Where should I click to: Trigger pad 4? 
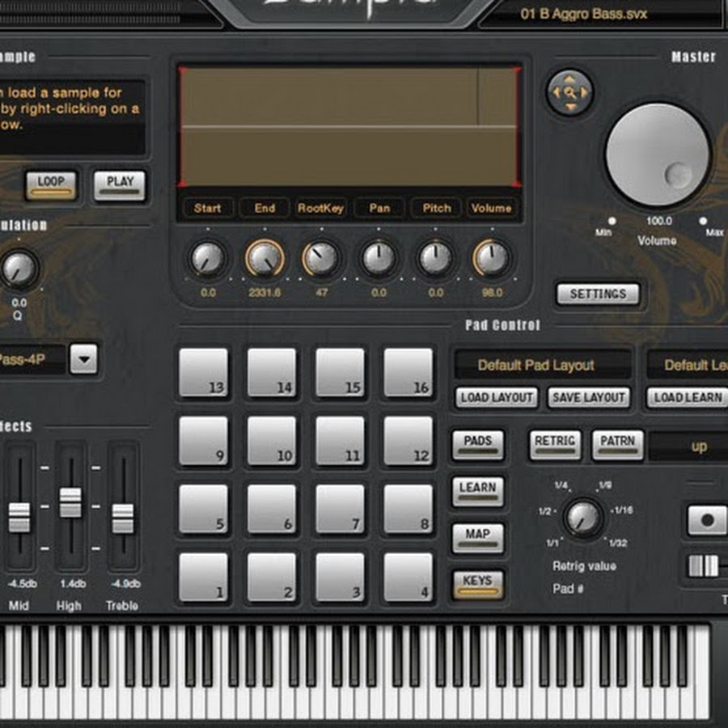[408, 577]
